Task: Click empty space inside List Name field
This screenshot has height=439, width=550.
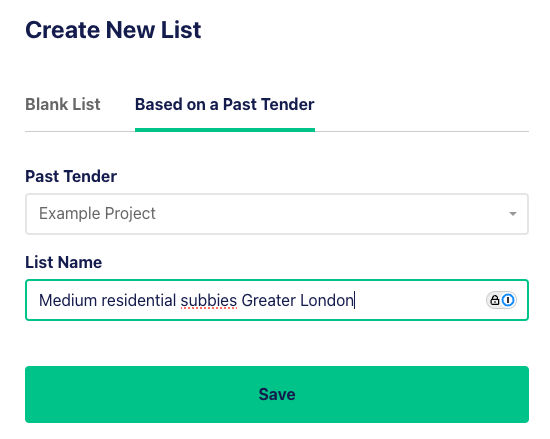Action: [419, 300]
